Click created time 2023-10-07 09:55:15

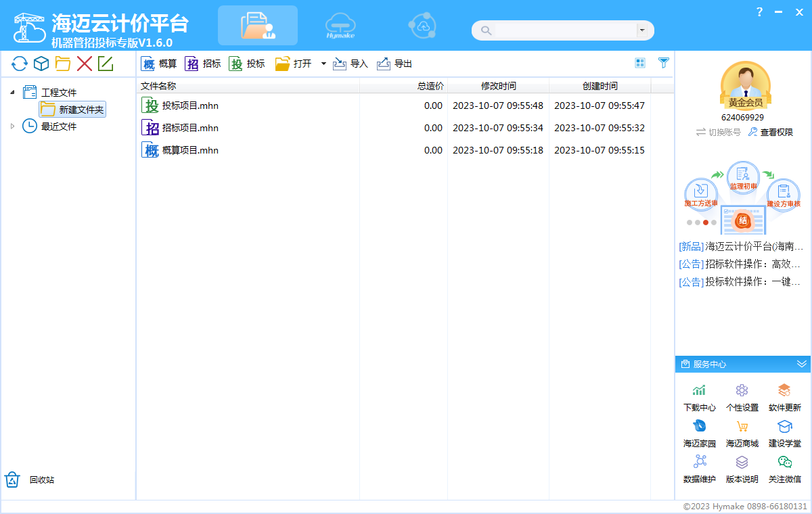[x=600, y=150]
